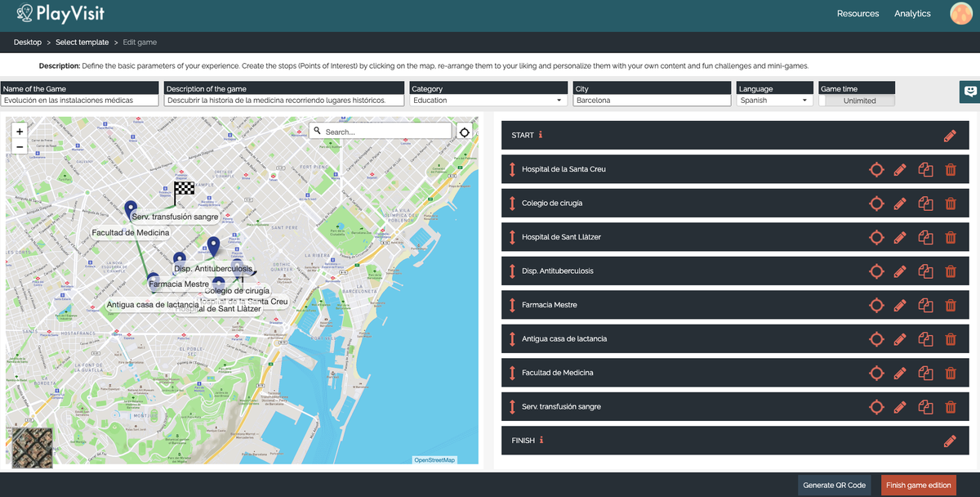Edit the Hospital de Sant Llàtzer stop

tap(900, 237)
